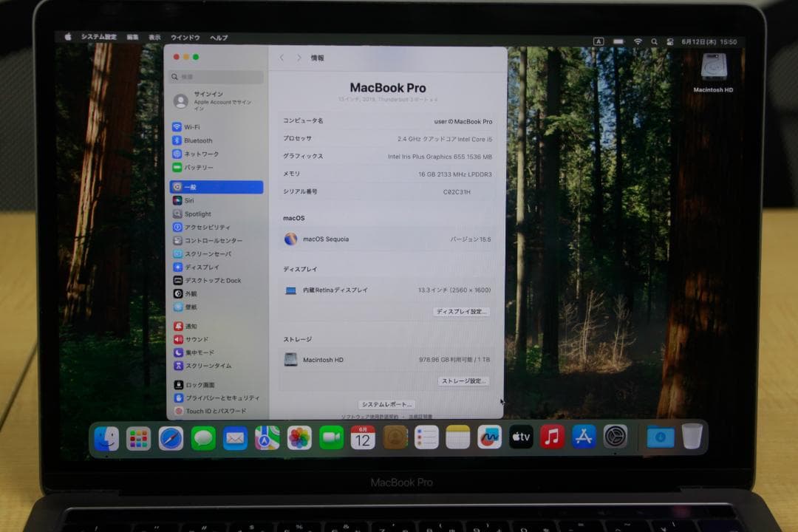
Task: Open バッテリー (Battery) settings
Action: click(197, 167)
